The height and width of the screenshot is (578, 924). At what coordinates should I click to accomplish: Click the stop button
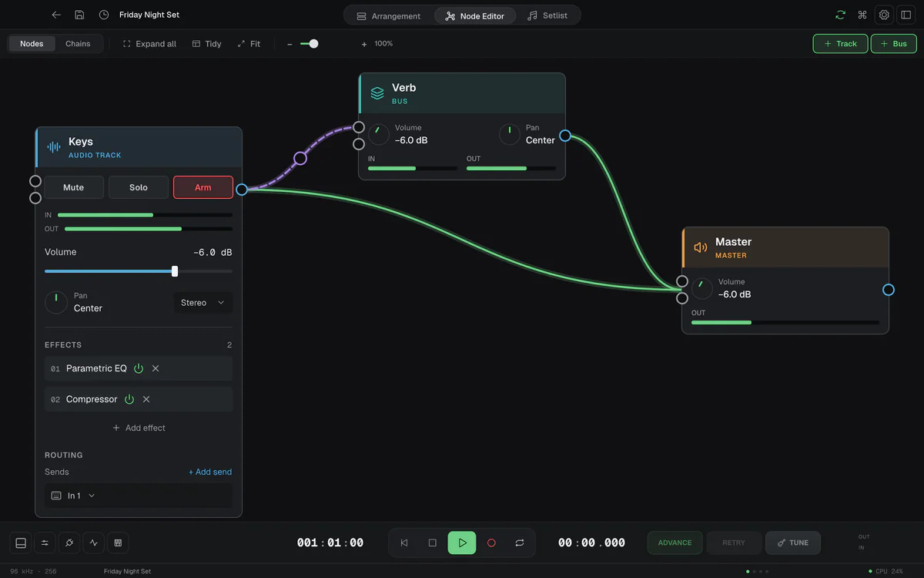click(x=432, y=543)
